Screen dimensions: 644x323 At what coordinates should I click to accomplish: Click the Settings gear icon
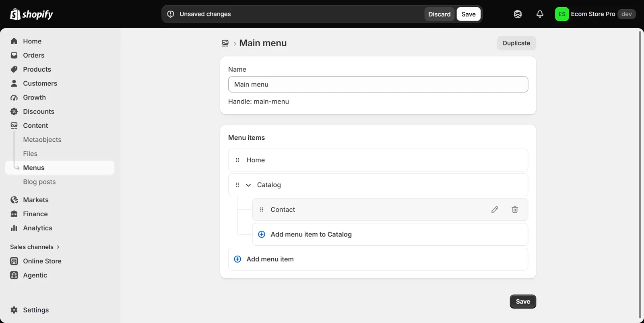click(x=14, y=310)
